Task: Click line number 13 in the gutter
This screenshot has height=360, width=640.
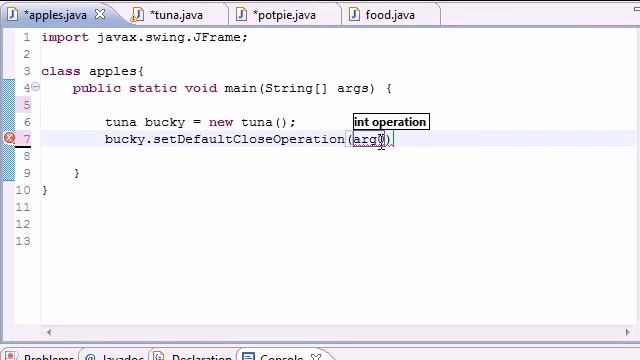Action: point(23,241)
